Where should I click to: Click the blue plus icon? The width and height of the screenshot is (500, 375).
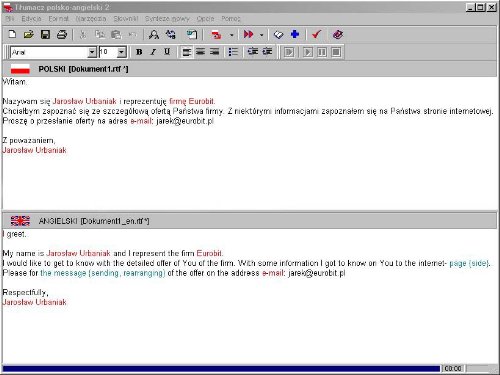(x=295, y=34)
